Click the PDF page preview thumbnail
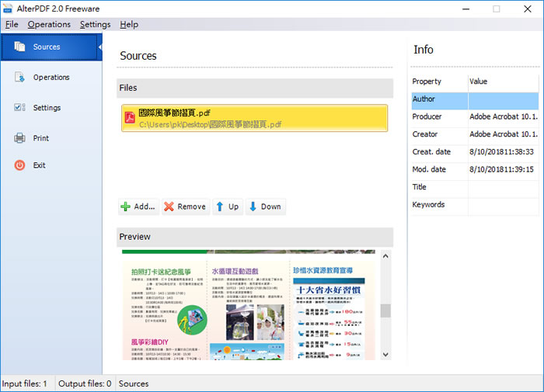Image resolution: width=544 pixels, height=392 pixels. [x=249, y=305]
